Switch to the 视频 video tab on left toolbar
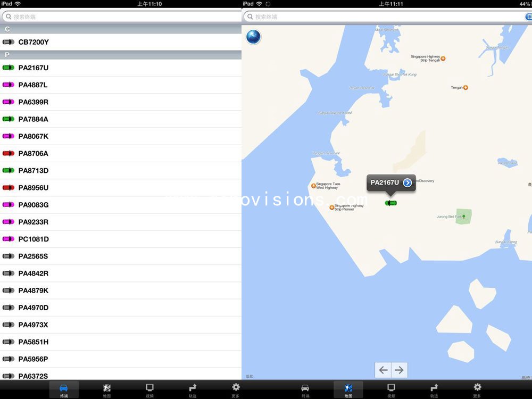The image size is (532, 399). tap(149, 389)
